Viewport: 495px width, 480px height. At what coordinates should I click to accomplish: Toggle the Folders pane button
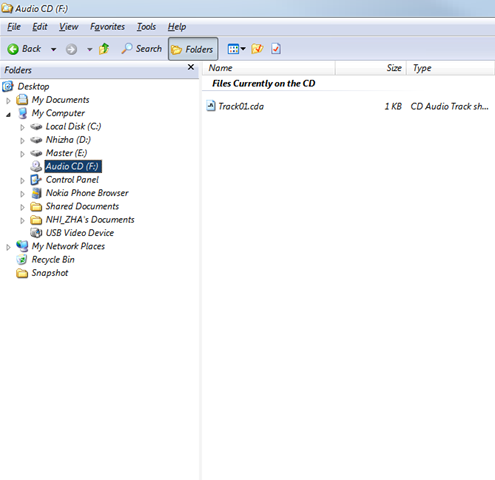click(x=193, y=49)
